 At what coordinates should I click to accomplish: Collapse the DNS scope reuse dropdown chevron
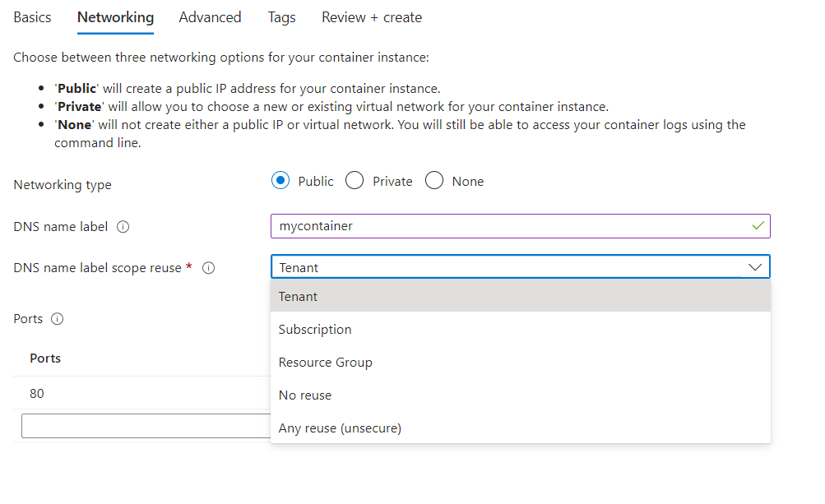[x=755, y=267]
